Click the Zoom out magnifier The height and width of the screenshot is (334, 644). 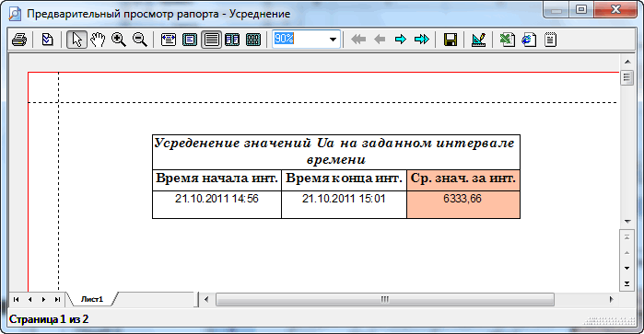click(x=140, y=40)
